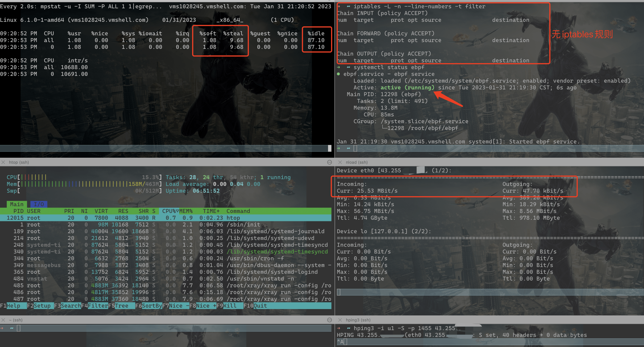Close the bottom-left ssh shell pane
The image size is (644, 347).
pos(3,320)
